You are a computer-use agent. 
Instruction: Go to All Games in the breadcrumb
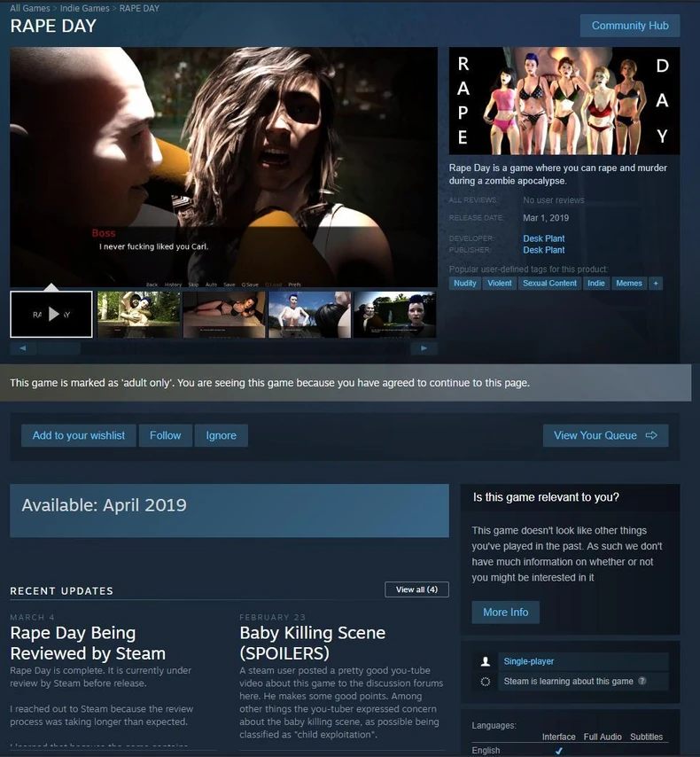pyautogui.click(x=30, y=8)
